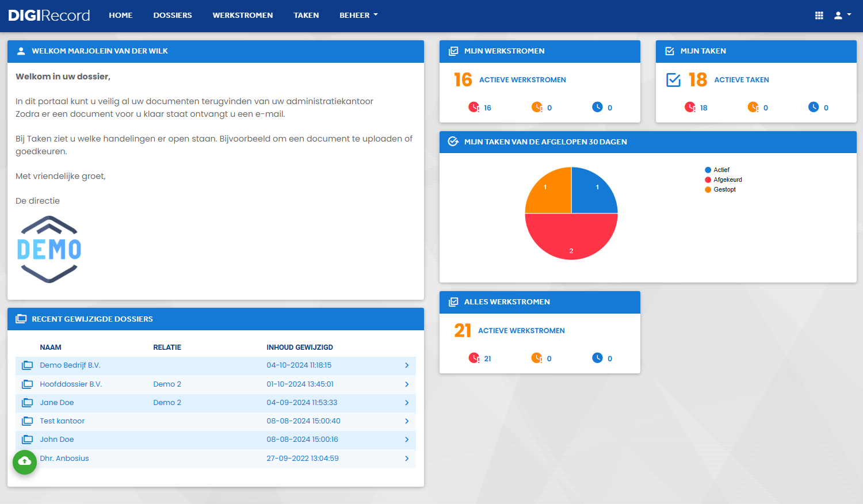The width and height of the screenshot is (863, 504).
Task: Click the checkbox icon beside 18 Actieve Taken
Action: [x=673, y=80]
